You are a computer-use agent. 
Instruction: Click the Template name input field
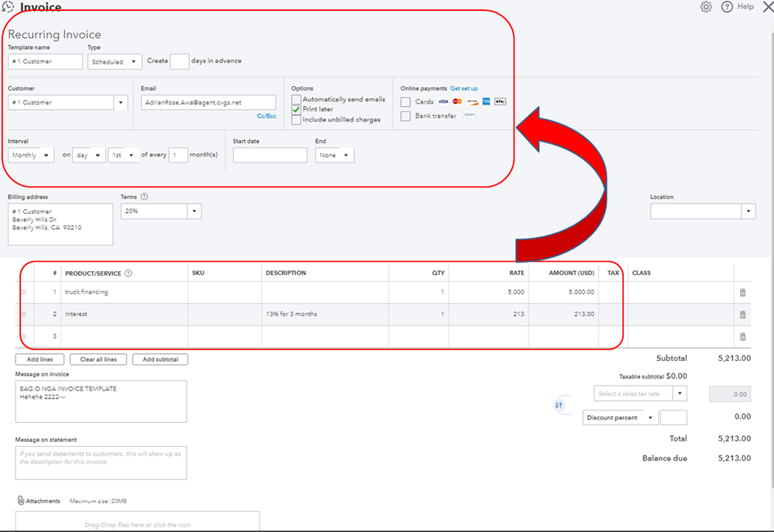tap(45, 62)
